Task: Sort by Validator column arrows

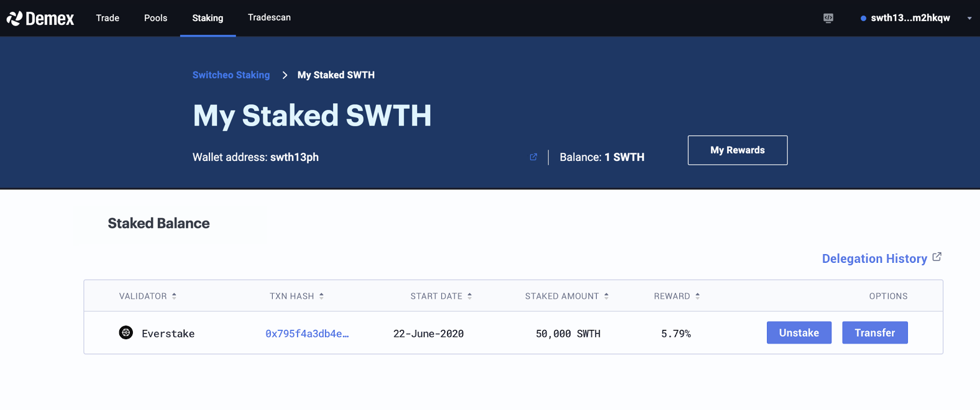Action: pos(174,296)
